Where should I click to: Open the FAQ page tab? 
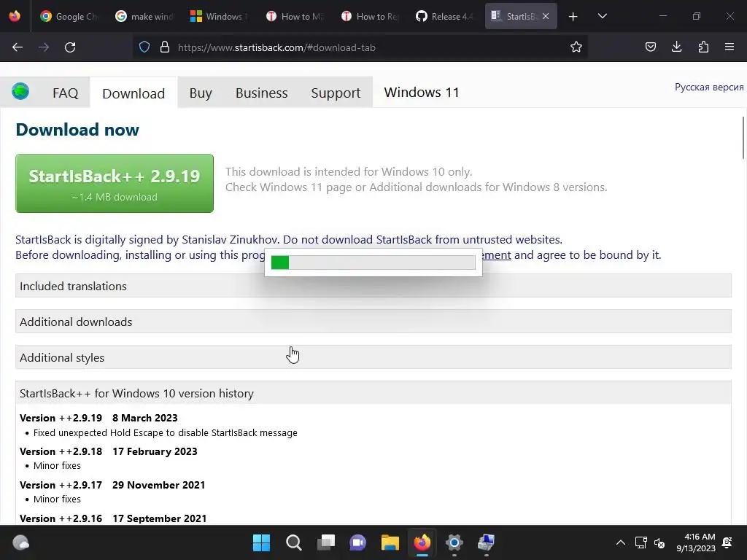click(x=65, y=93)
